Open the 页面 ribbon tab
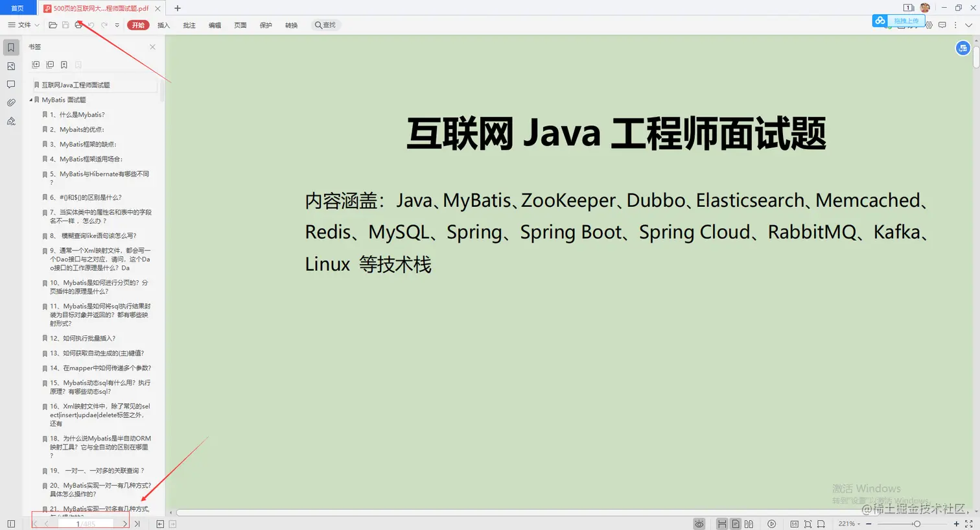Viewport: 980px width, 530px height. tap(240, 25)
